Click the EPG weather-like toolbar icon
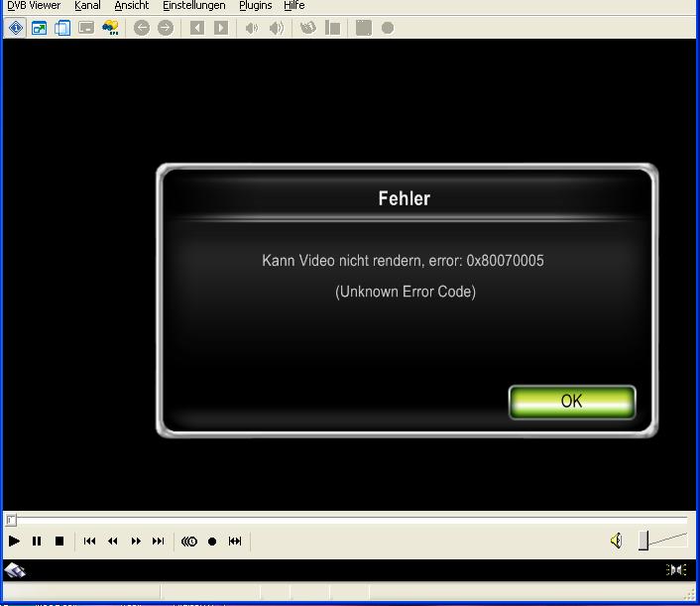 110,28
